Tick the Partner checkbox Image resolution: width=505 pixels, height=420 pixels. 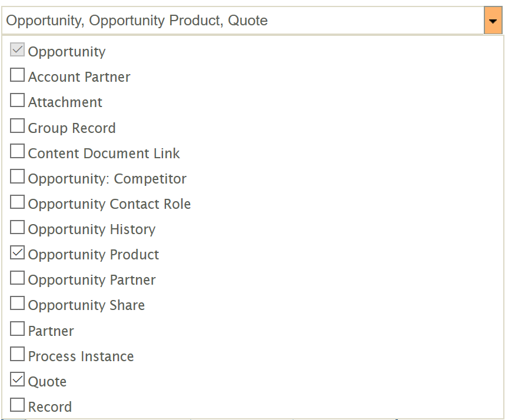pos(18,329)
